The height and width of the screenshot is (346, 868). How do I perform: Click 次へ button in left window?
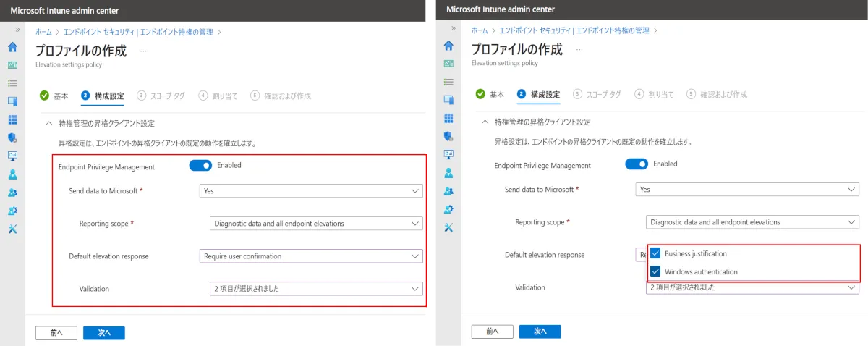tap(104, 333)
